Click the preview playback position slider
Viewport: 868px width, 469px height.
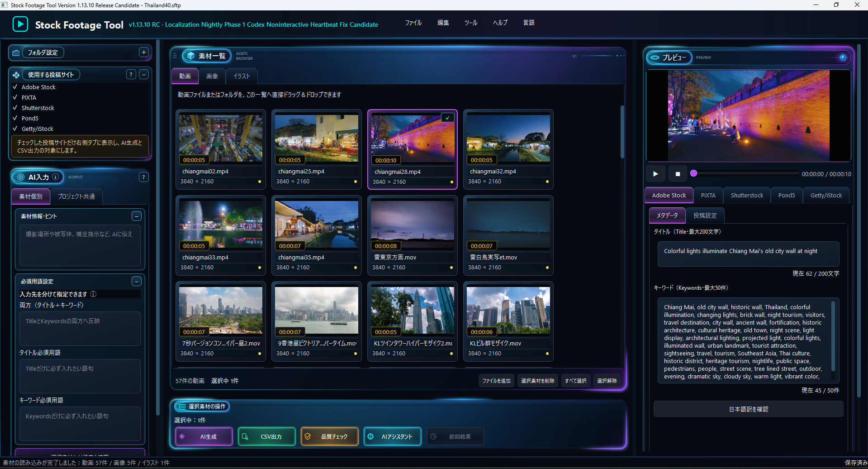[745, 173]
